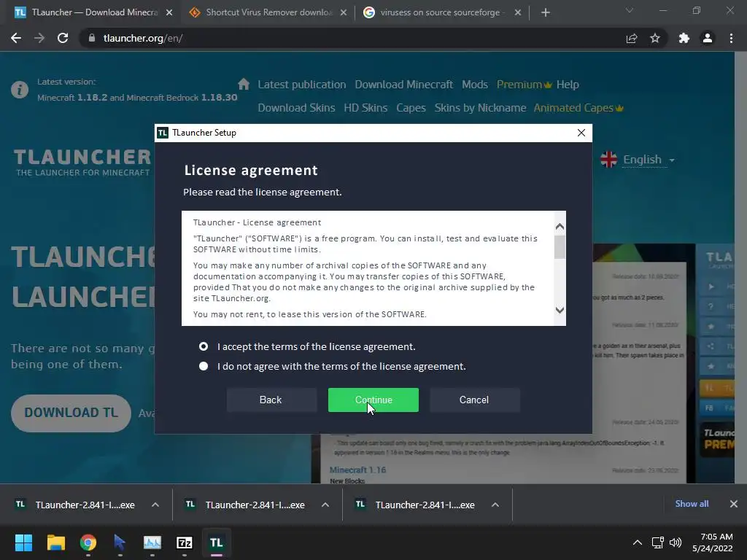The width and height of the screenshot is (747, 560).
Task: Reload the tlauncher.org page
Action: click(x=63, y=38)
